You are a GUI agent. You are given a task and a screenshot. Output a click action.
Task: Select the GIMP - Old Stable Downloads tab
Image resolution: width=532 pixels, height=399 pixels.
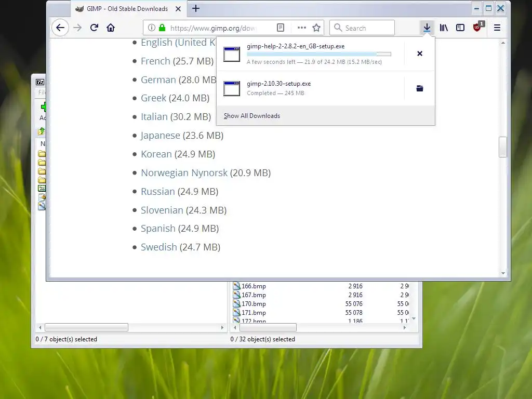128,9
